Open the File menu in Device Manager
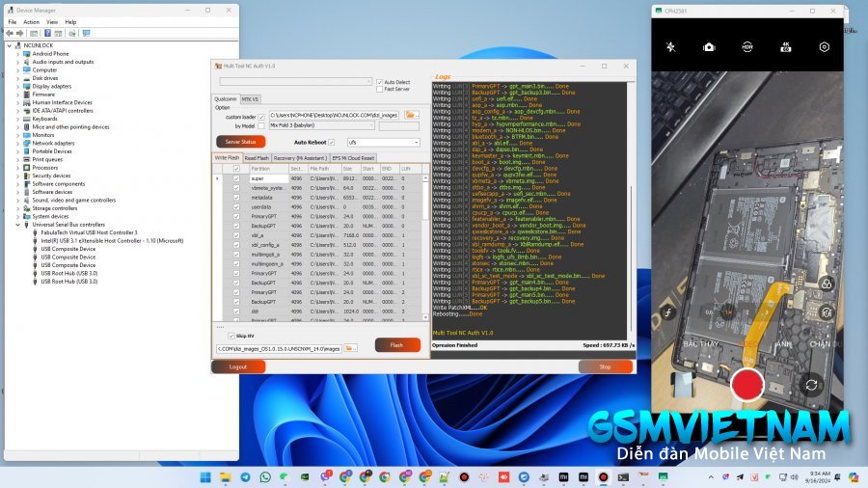Screen dimensions: 868x488 coord(13,22)
